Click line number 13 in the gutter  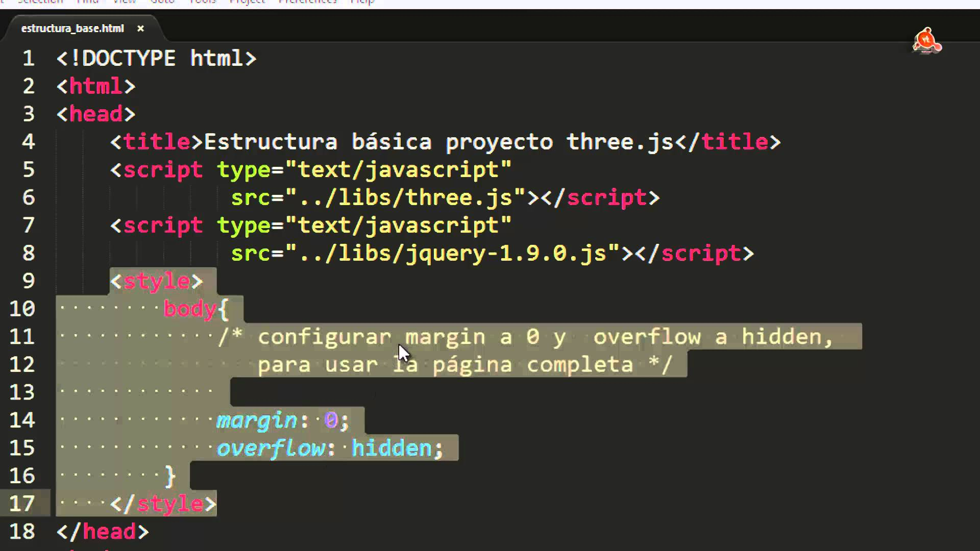point(22,392)
